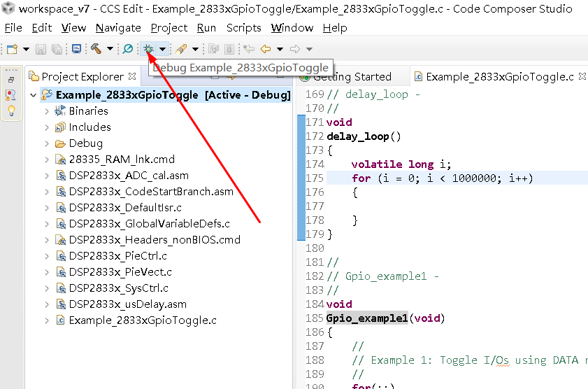Select the DSP2833x_SysCtrl.c file
The width and height of the screenshot is (588, 389).
(118, 289)
